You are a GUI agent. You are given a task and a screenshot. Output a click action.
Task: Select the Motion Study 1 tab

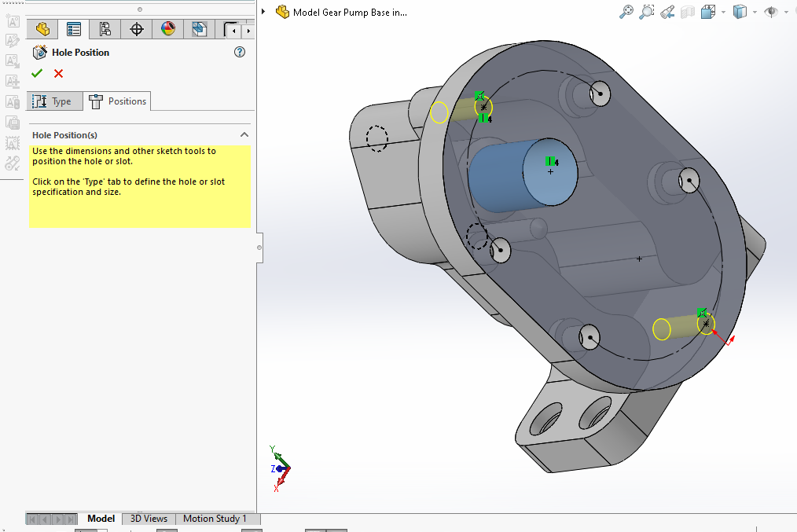coord(215,519)
